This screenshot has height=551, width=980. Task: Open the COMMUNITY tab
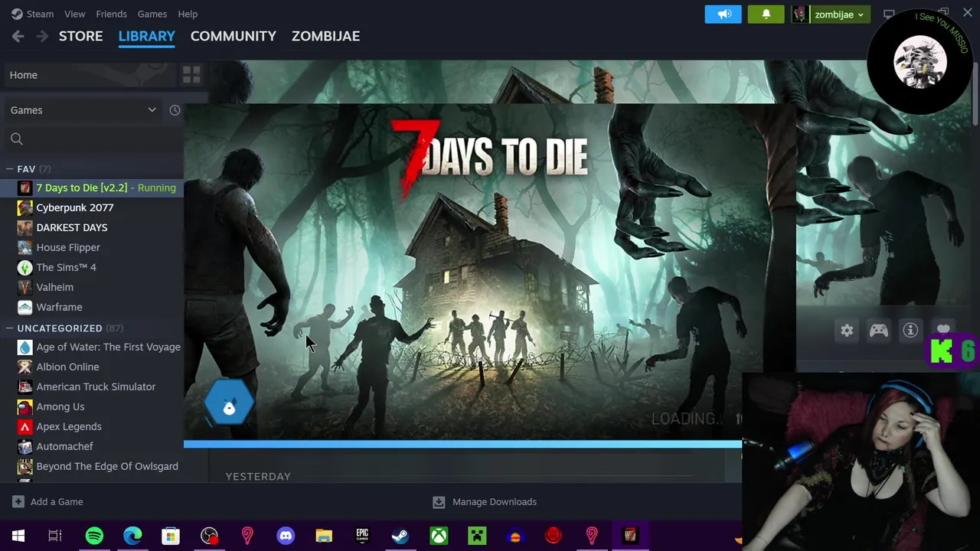(x=233, y=36)
